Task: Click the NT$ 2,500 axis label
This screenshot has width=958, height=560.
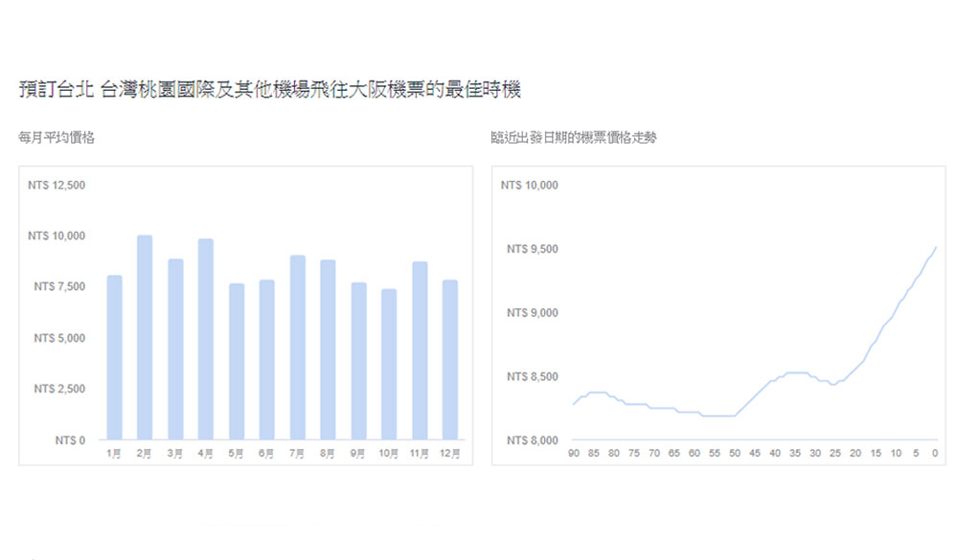Action: [x=59, y=389]
